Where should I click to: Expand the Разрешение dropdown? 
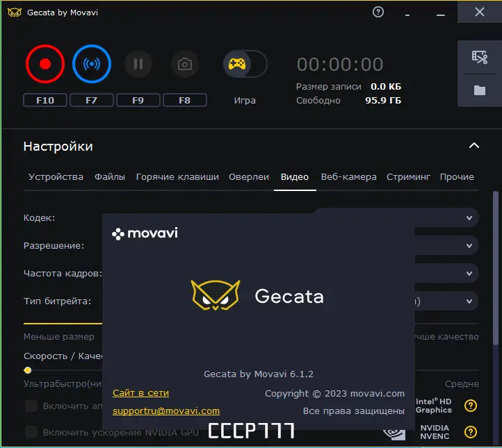(x=469, y=246)
